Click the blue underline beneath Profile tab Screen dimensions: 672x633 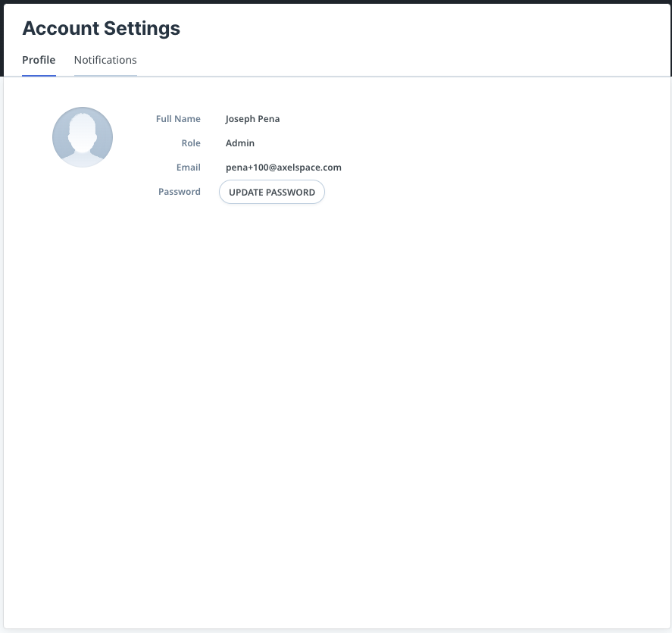coord(39,75)
